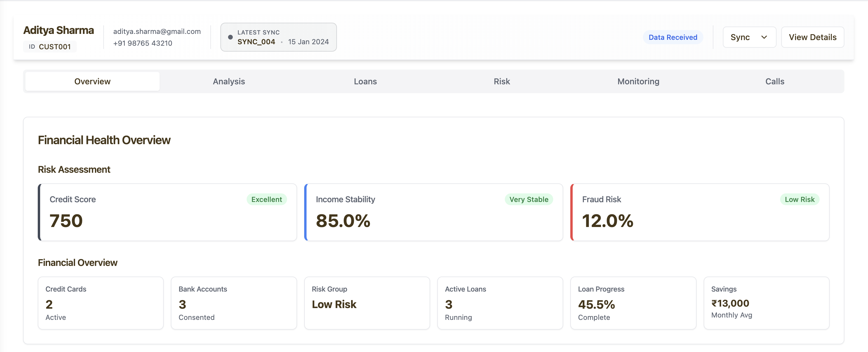Image resolution: width=868 pixels, height=352 pixels.
Task: Open the Loans tab
Action: tap(365, 82)
